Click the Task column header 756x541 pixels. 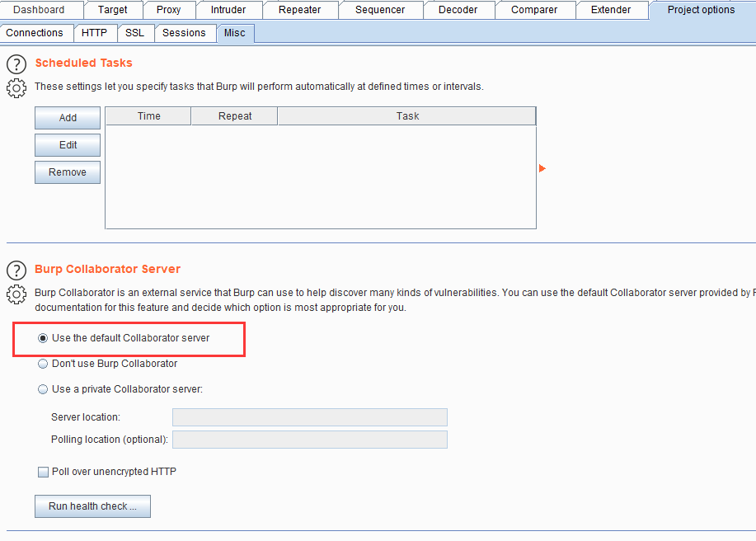point(407,116)
